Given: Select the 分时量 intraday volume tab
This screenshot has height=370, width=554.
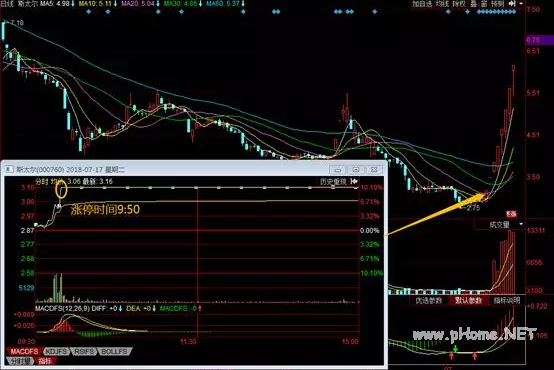Looking at the screenshot, I should point(20,361).
